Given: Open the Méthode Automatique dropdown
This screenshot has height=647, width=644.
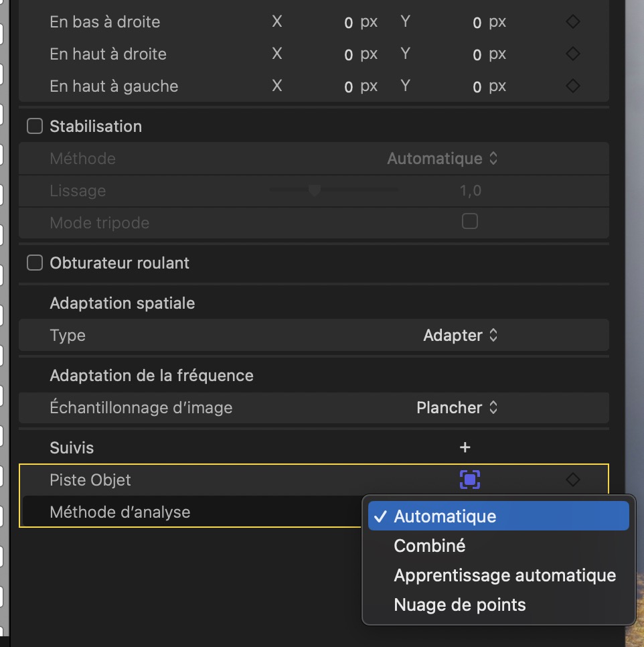Looking at the screenshot, I should [x=443, y=159].
